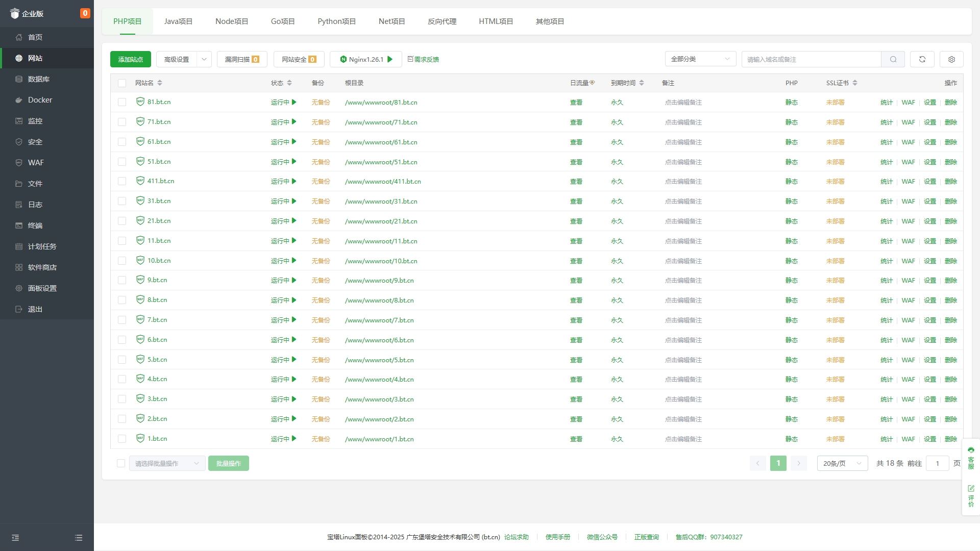This screenshot has height=551, width=980.
Task: Check the select-all checkbox in table header
Action: pos(122,83)
